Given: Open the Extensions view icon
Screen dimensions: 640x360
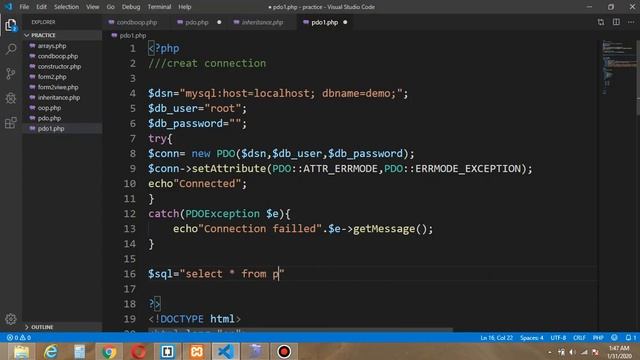Looking at the screenshot, I should [x=11, y=122].
